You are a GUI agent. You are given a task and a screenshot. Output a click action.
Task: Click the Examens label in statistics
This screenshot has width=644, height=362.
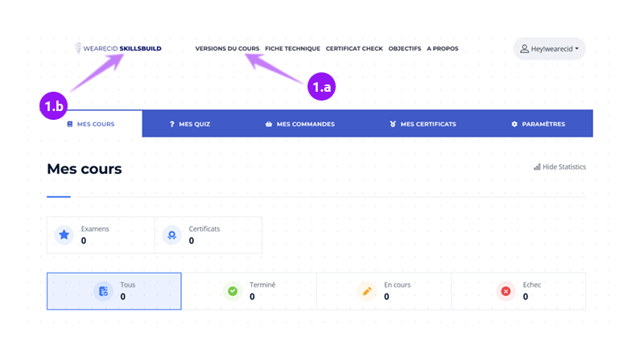pos(95,229)
